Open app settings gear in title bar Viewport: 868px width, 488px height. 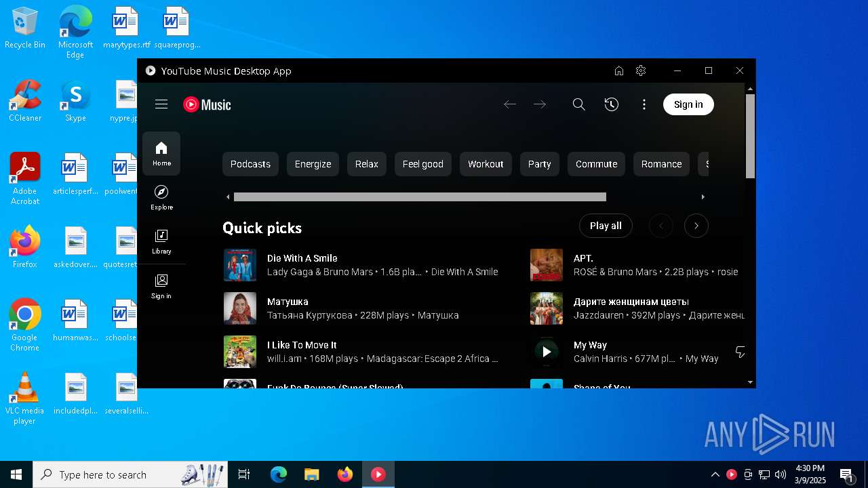click(x=641, y=70)
